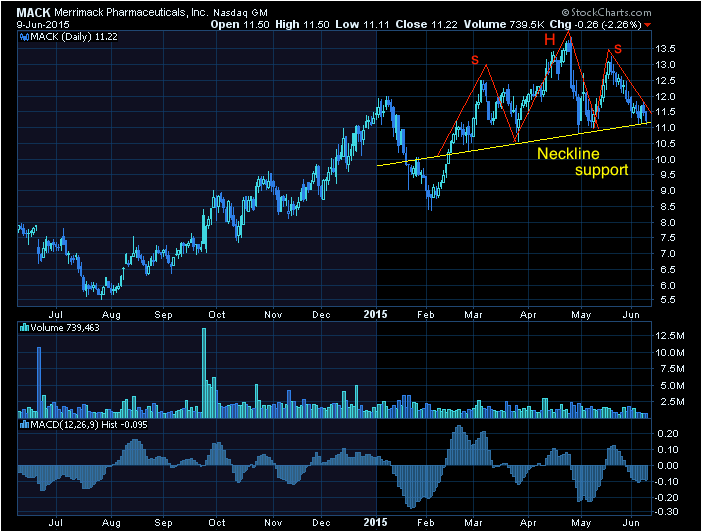Image resolution: width=702 pixels, height=532 pixels.
Task: Click the 9-Jun-2015 date label
Action: click(43, 25)
